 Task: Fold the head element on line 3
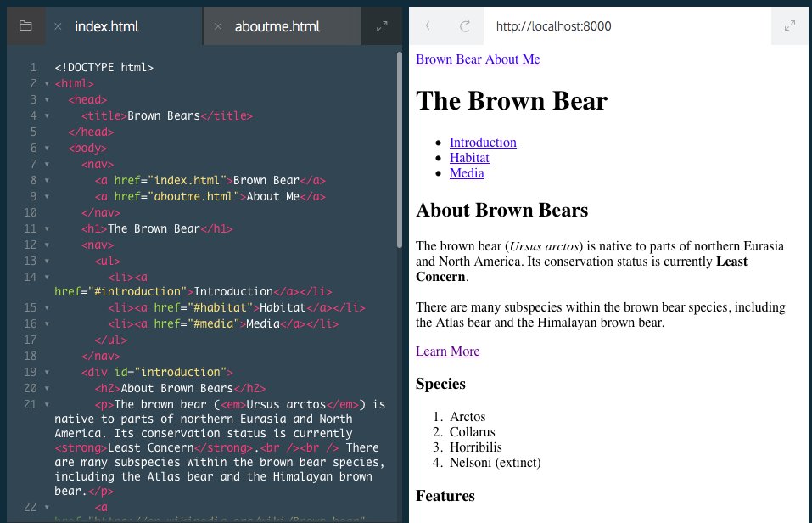pos(46,100)
